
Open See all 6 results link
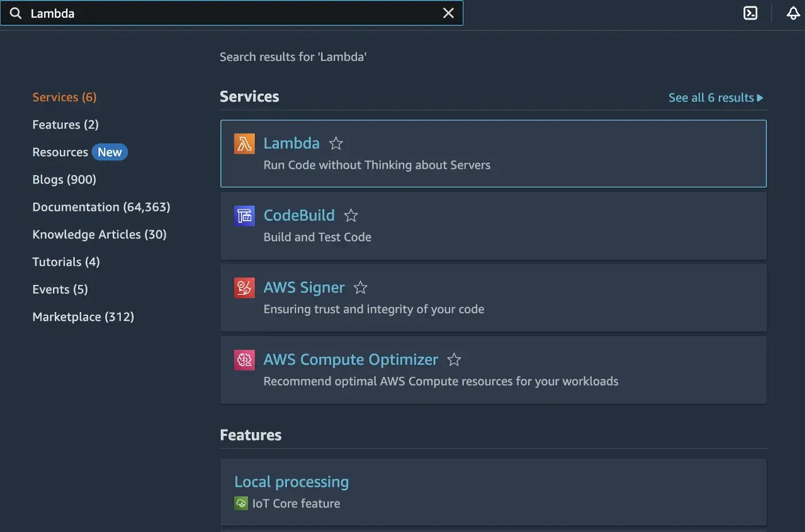[x=716, y=98]
